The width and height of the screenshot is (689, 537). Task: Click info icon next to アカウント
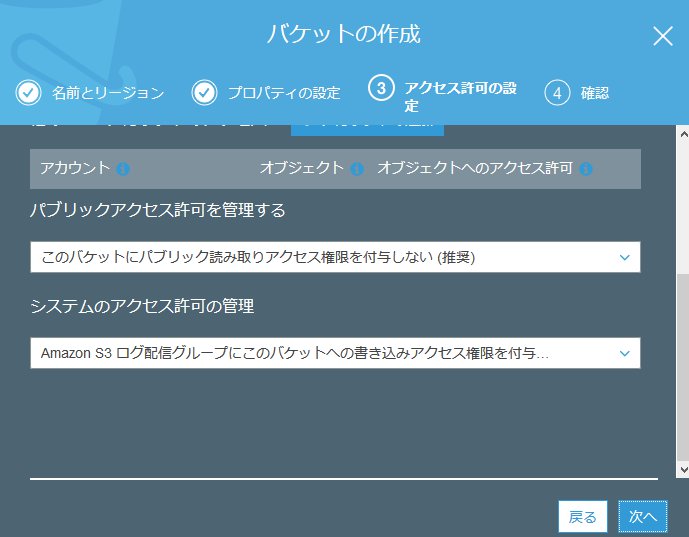pos(123,169)
